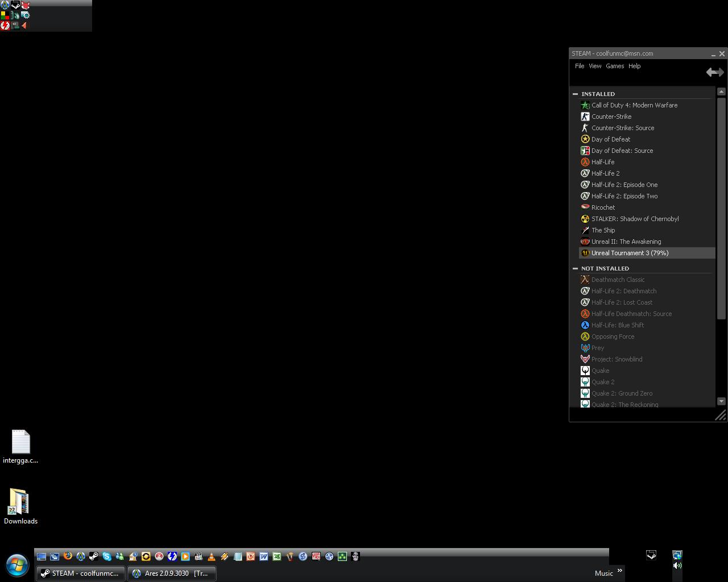Launch Firefox from the quick launch bar

click(x=68, y=556)
